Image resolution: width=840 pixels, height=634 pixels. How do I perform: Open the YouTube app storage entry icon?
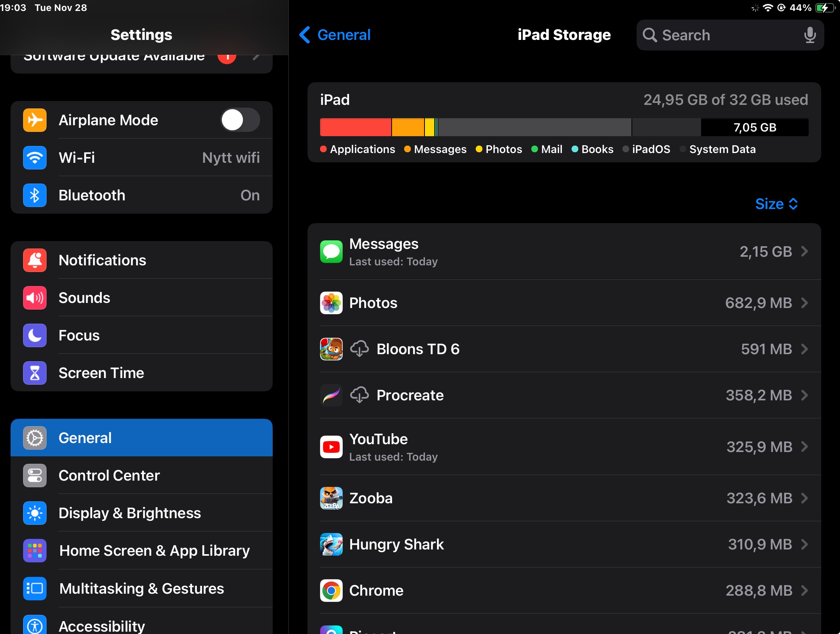pos(331,447)
